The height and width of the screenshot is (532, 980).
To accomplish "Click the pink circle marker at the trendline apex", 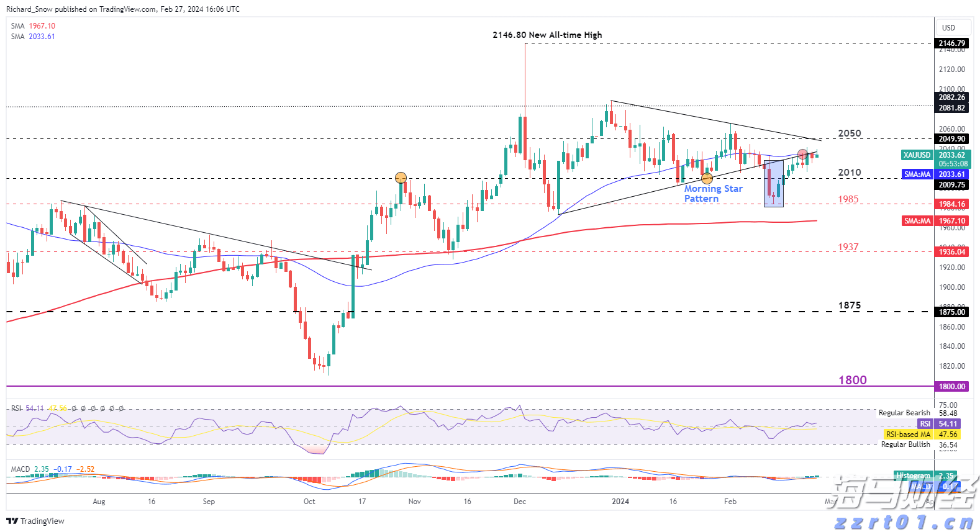I will [802, 153].
